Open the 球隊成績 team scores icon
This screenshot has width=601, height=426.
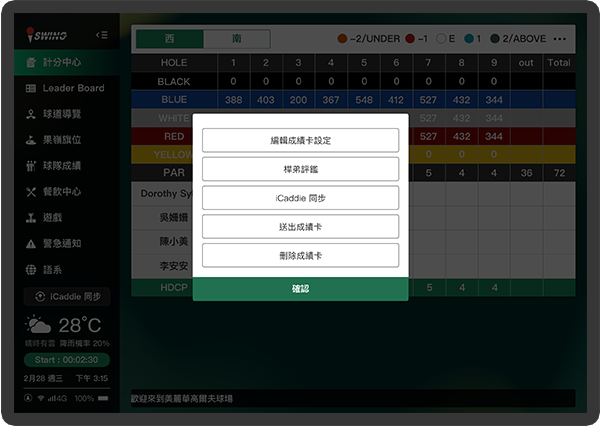tap(31, 166)
